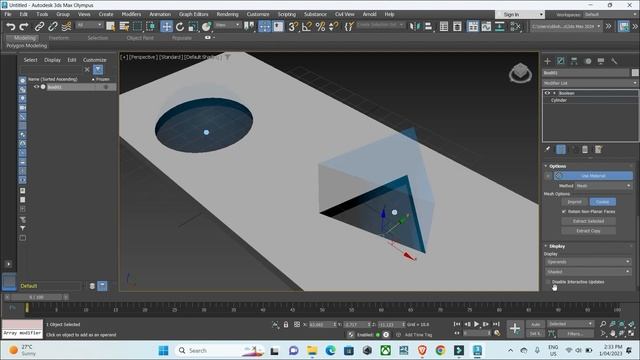Select the Cookie option button
The height and width of the screenshot is (360, 640).
click(602, 202)
